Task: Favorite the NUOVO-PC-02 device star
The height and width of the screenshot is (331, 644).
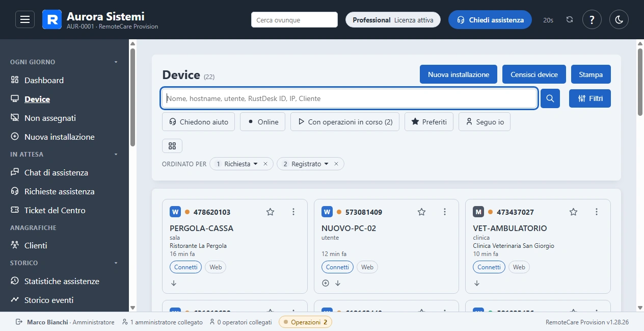Action: 422,212
